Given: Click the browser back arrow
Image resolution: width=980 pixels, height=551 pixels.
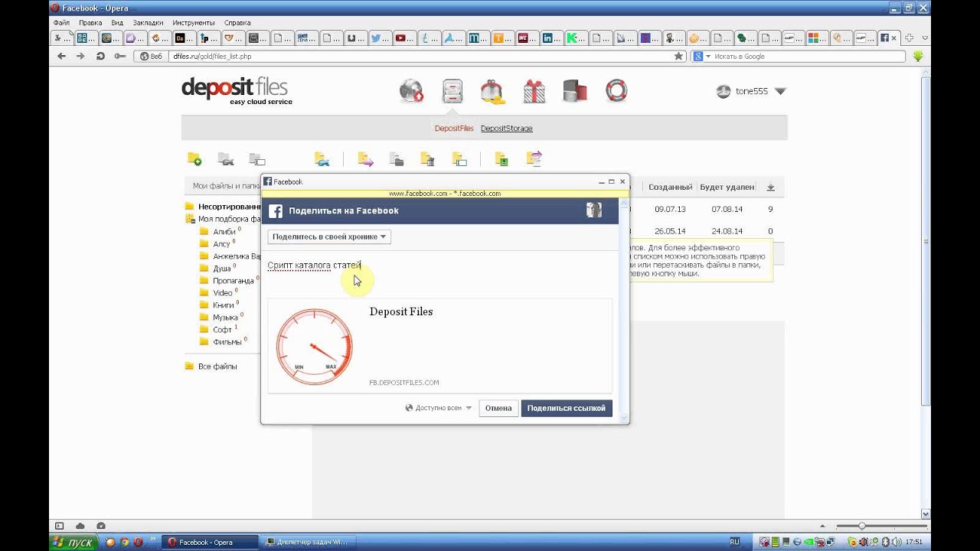Looking at the screenshot, I should coord(62,56).
